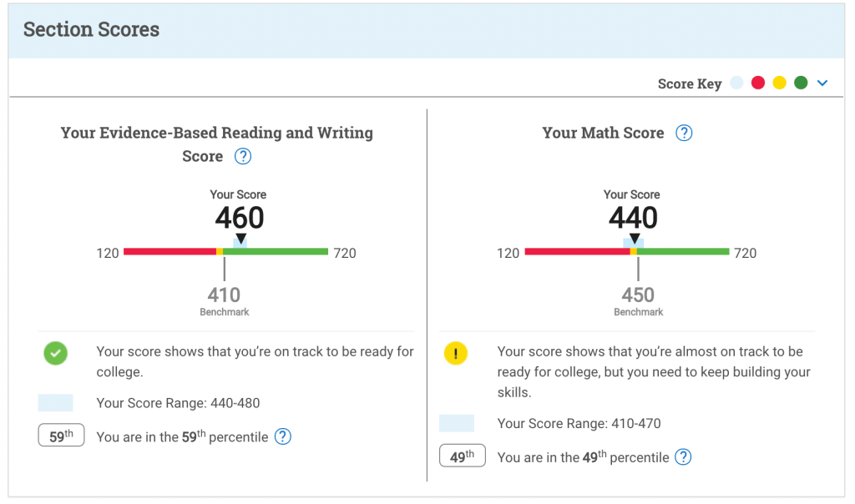Click the Section Scores header

pyautogui.click(x=91, y=30)
